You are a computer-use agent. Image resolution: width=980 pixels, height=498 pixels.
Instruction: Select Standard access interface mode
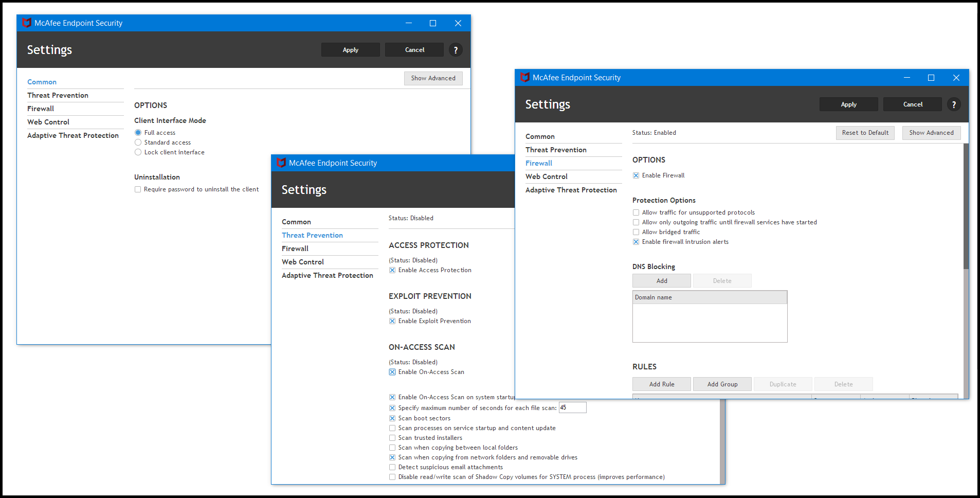(x=138, y=143)
